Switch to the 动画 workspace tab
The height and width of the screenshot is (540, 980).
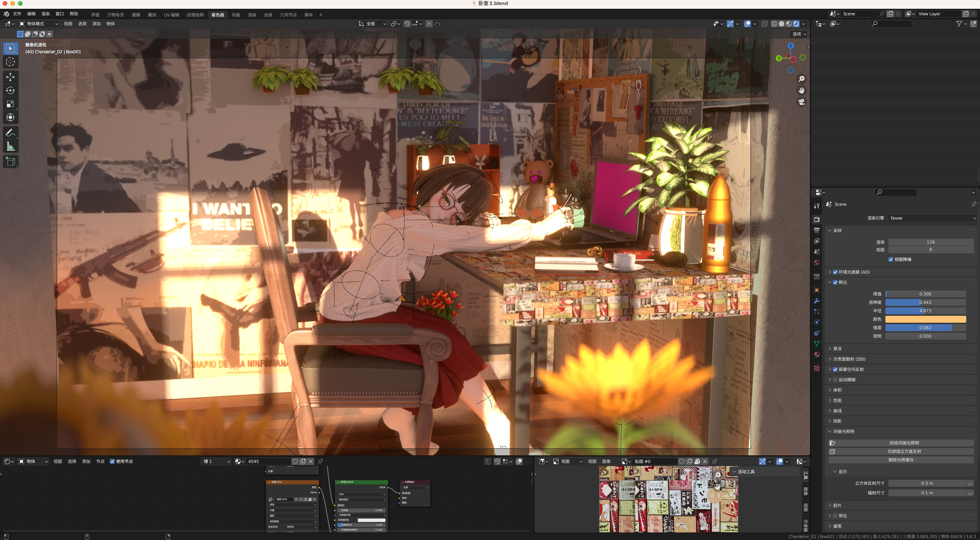coord(236,15)
